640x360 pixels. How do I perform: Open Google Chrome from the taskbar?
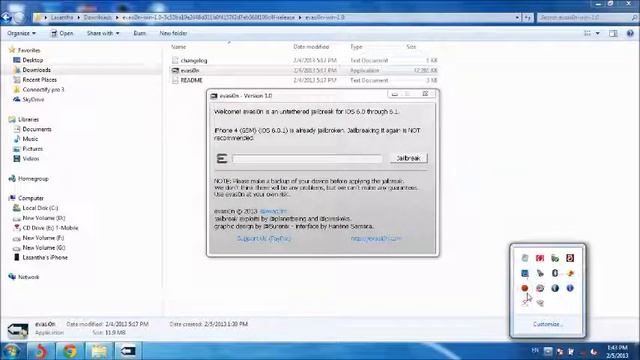[70, 351]
